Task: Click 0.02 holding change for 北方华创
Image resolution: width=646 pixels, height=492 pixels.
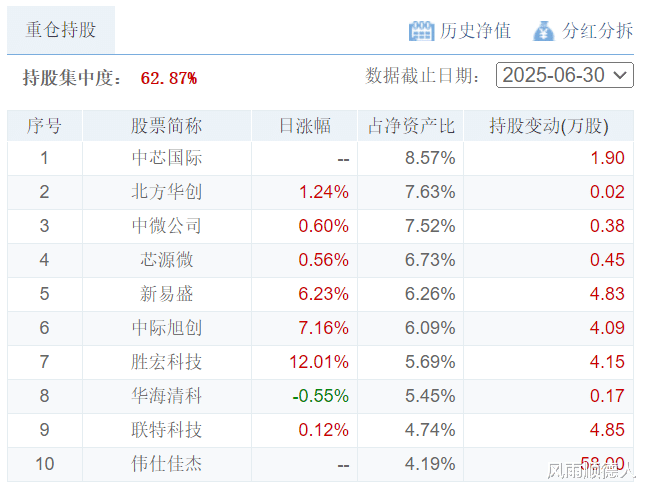Action: click(607, 192)
